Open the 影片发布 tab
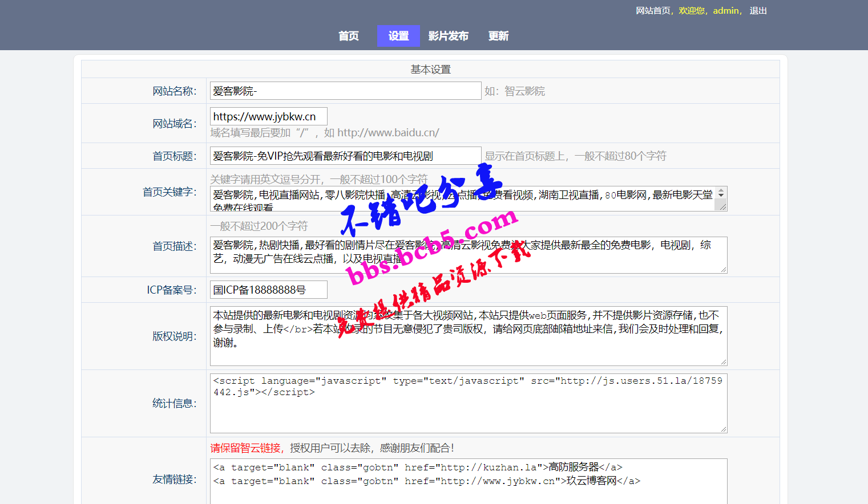The image size is (868, 504). pos(448,36)
